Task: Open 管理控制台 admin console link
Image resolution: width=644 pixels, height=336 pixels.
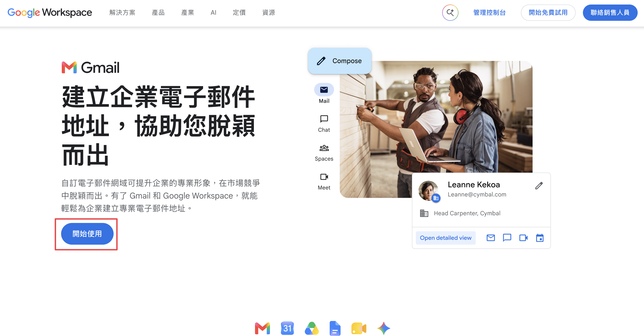Action: pyautogui.click(x=489, y=12)
